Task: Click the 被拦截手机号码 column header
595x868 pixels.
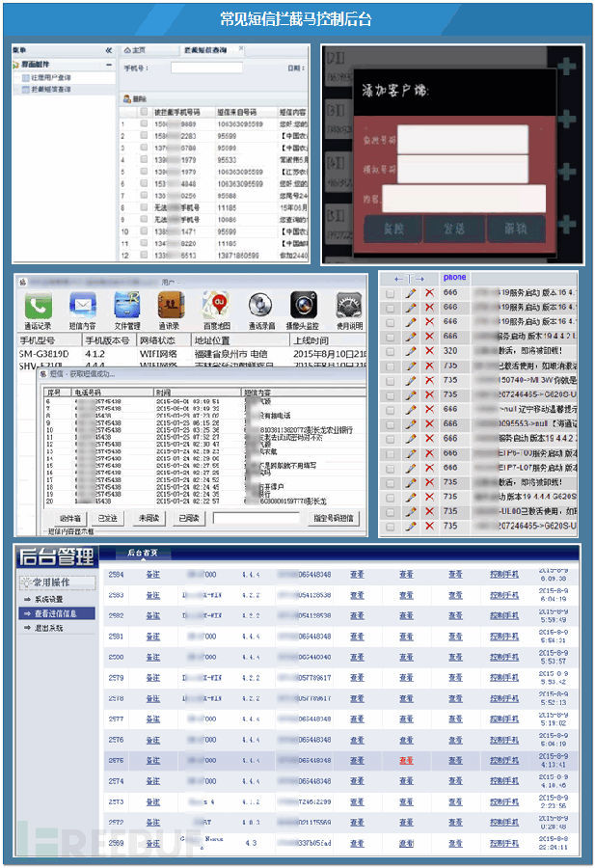Action: (x=176, y=112)
